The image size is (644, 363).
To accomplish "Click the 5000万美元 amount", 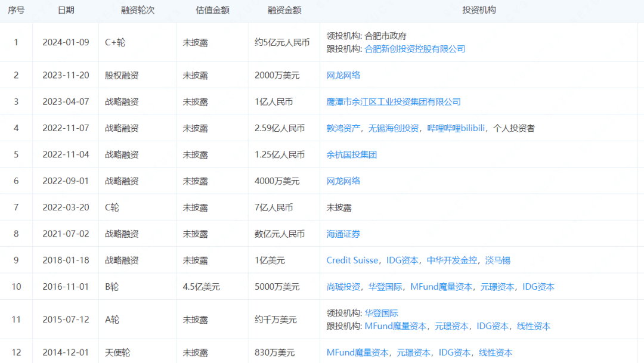I will coord(277,287).
